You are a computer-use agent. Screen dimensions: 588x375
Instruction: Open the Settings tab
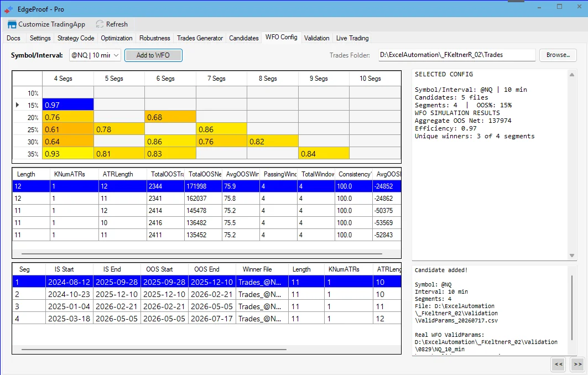[x=40, y=38]
